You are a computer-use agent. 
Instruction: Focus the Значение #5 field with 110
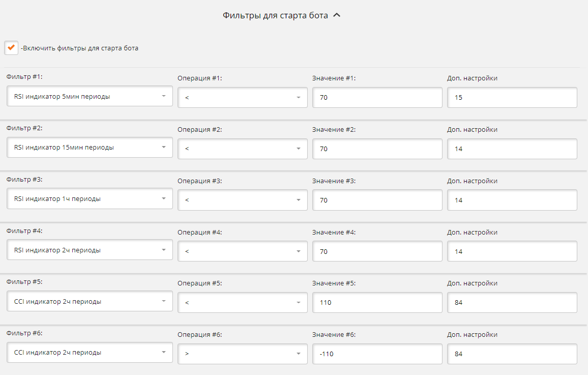click(x=377, y=303)
